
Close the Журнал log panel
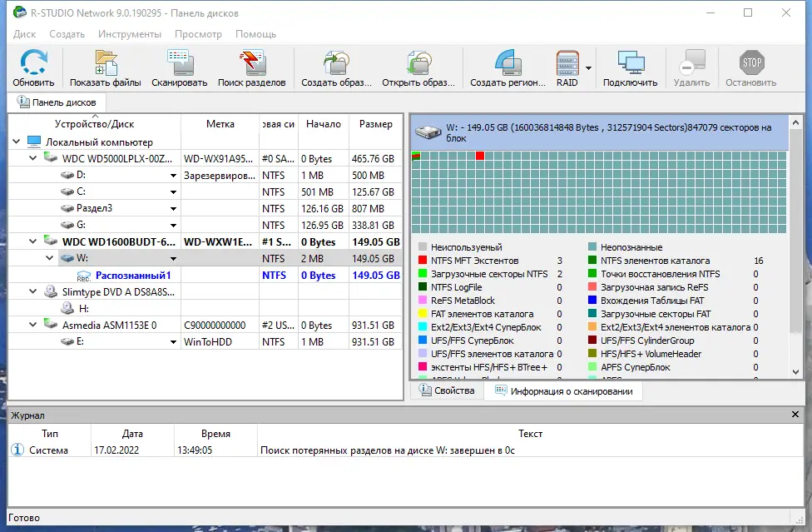[795, 415]
